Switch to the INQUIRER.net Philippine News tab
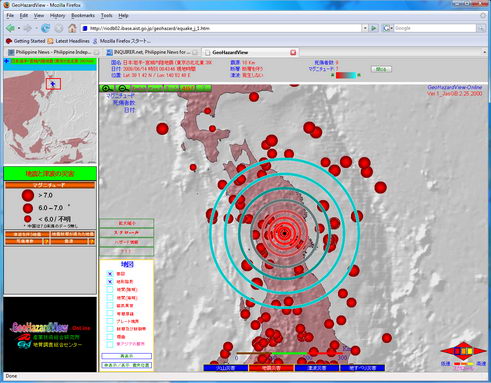The image size is (491, 383). [151, 52]
